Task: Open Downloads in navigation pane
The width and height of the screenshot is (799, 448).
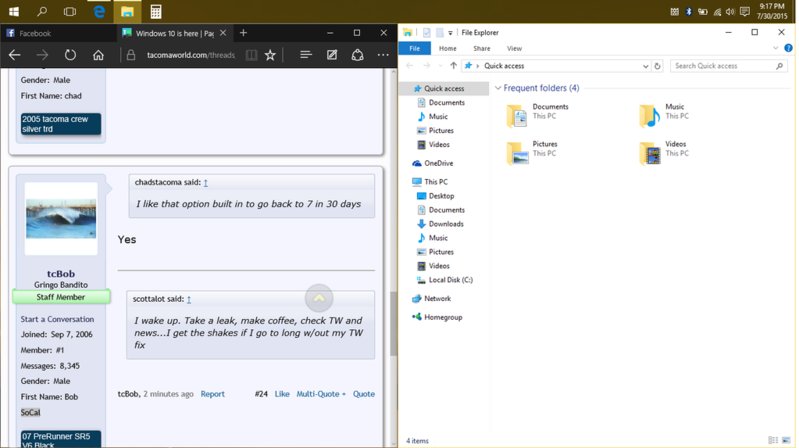Action: [x=446, y=224]
